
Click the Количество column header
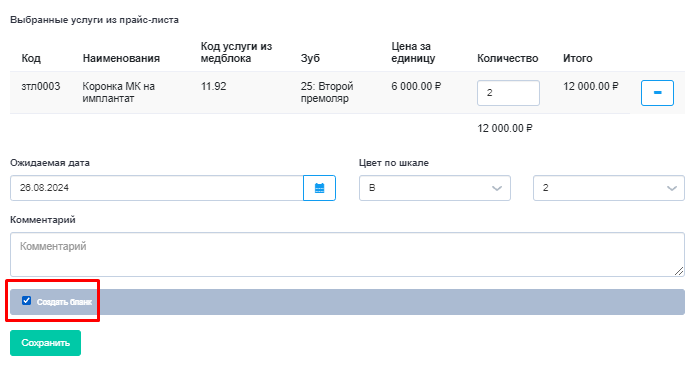point(508,58)
